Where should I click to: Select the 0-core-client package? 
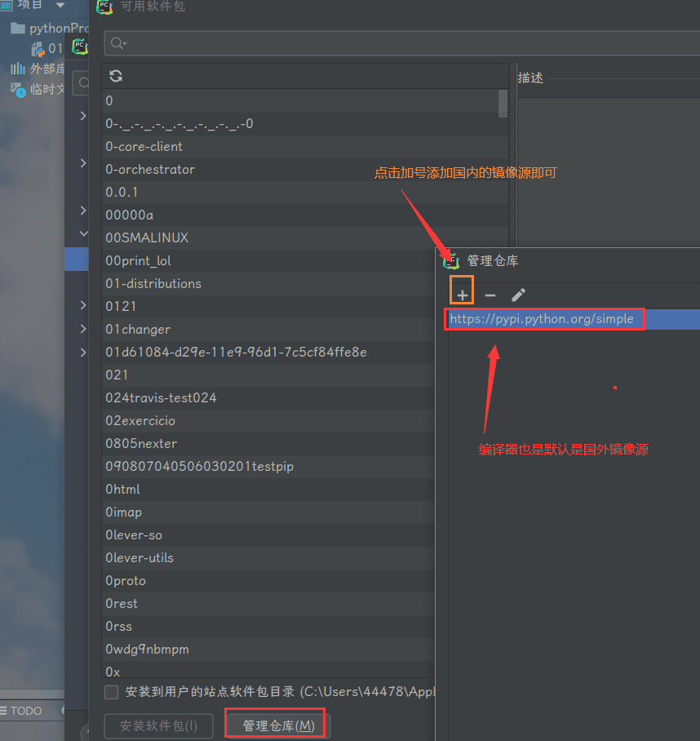click(x=144, y=147)
